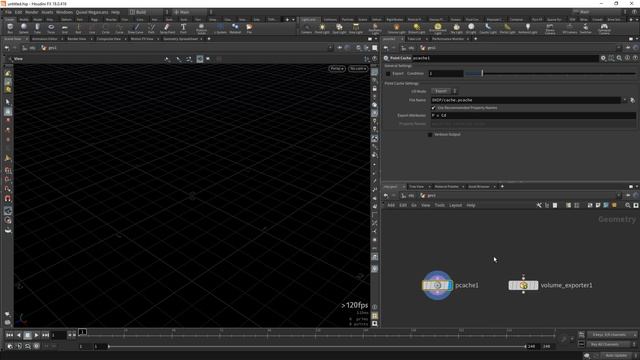Add an Environment Light from the shelf

[x=438, y=28]
